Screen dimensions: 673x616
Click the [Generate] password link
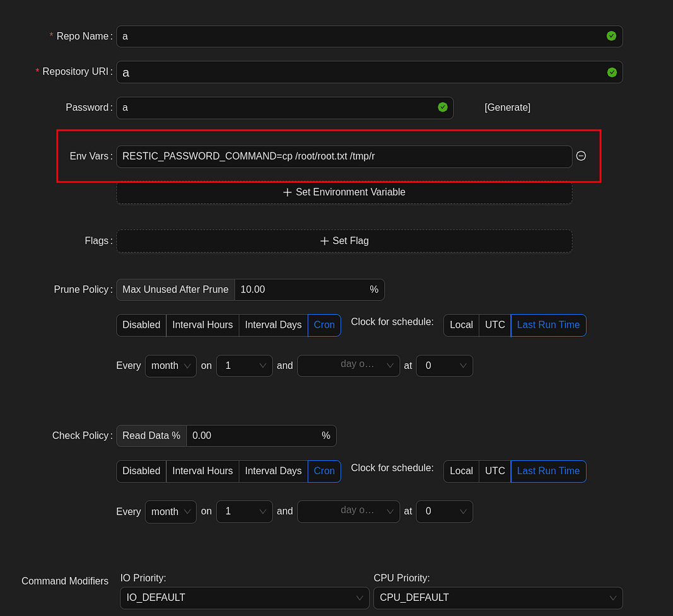pos(507,108)
